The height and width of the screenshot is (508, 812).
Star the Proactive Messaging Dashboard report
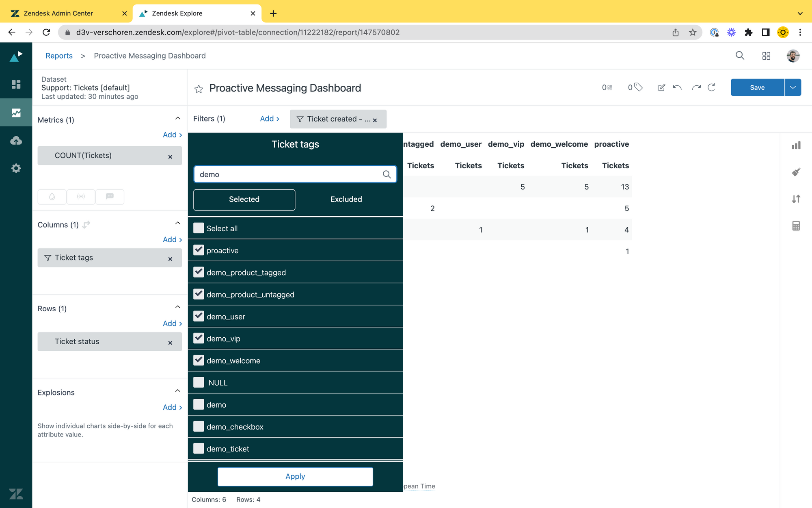point(199,89)
